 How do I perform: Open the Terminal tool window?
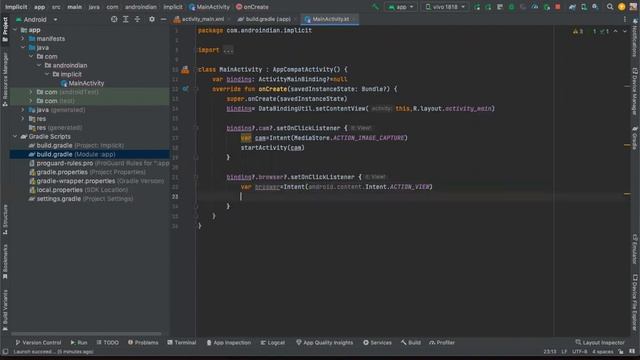coord(182,342)
